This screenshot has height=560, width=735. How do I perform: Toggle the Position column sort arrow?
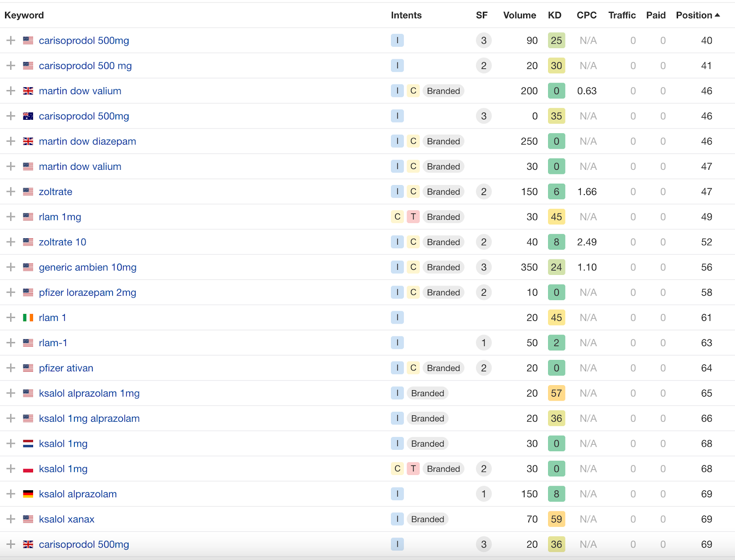pyautogui.click(x=717, y=15)
